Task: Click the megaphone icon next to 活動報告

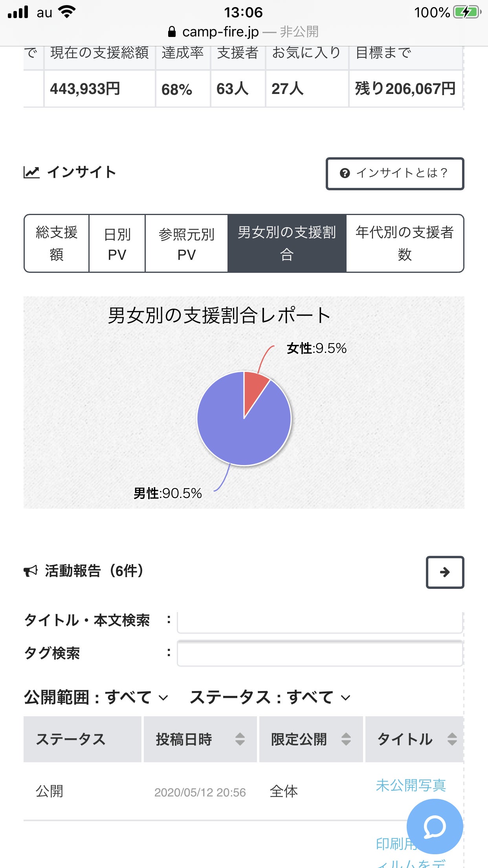Action: pyautogui.click(x=31, y=571)
